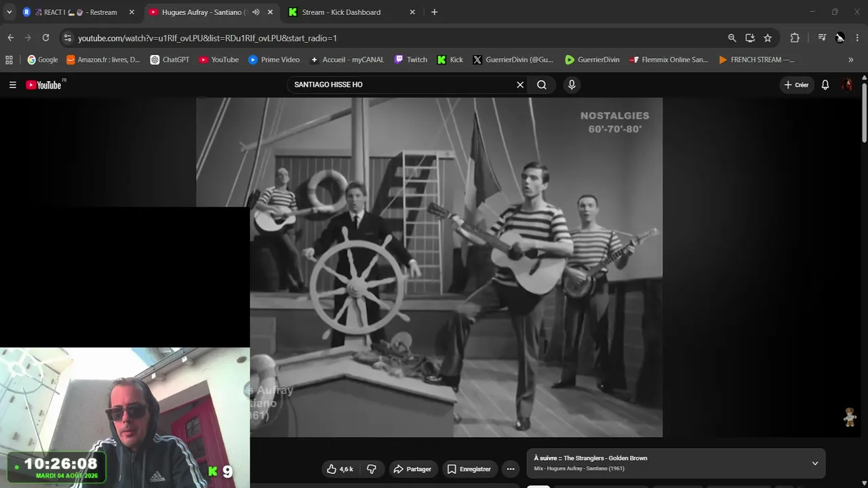Screen dimensions: 868x488
Task: Save the video with Enregistrer
Action: [x=469, y=469]
